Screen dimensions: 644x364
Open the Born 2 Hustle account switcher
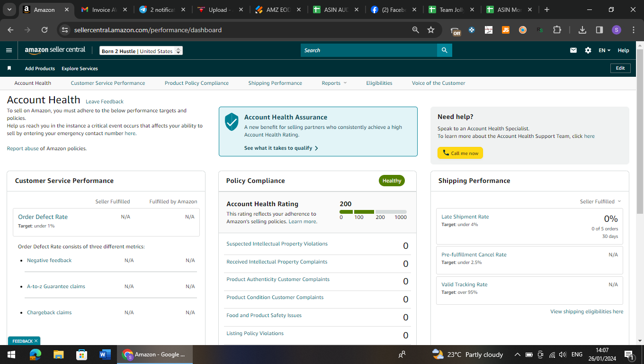(141, 51)
